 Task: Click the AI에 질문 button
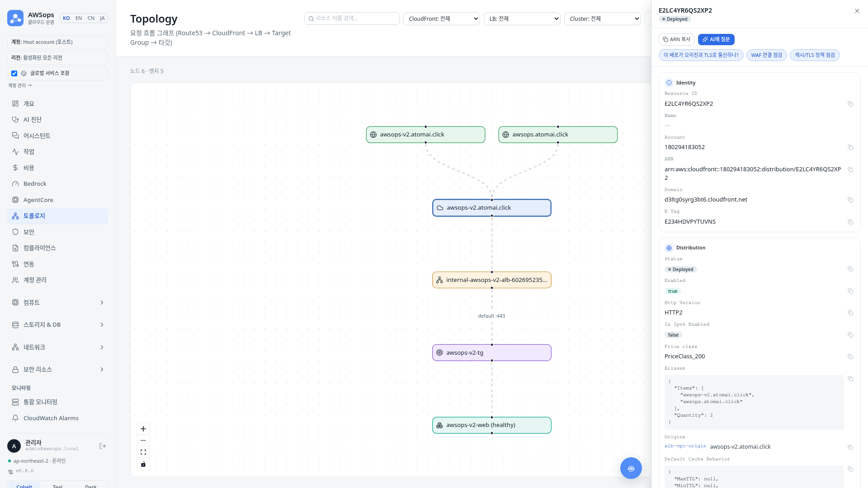716,39
